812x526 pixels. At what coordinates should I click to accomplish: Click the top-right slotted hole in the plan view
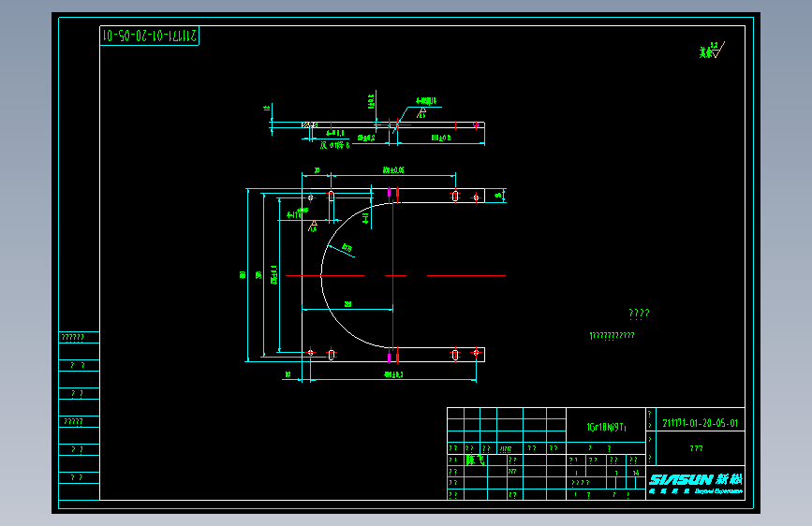pos(454,196)
